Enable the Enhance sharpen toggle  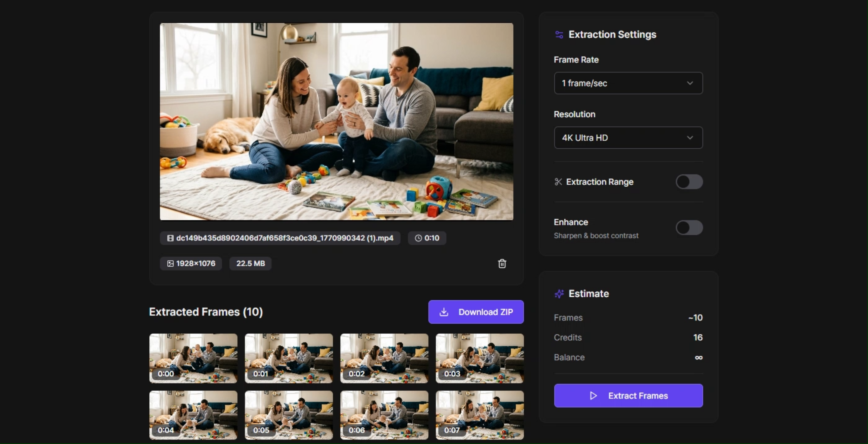coord(689,228)
